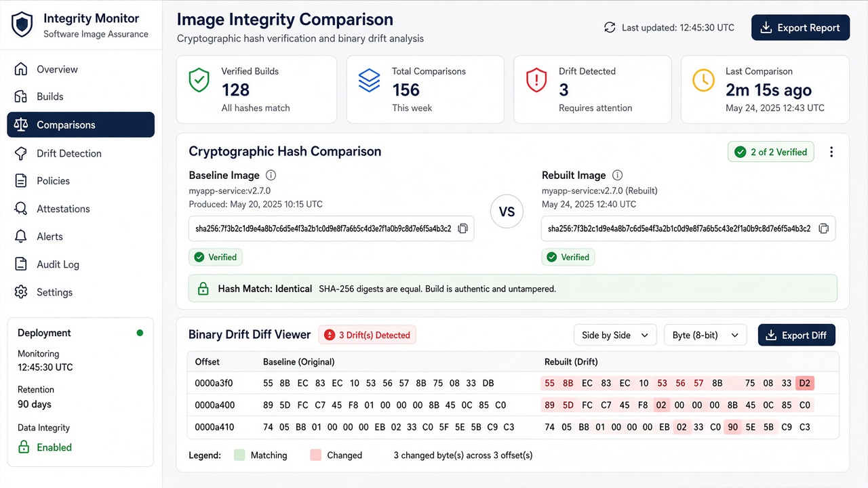Click the Baseline (Original) column header

point(299,362)
